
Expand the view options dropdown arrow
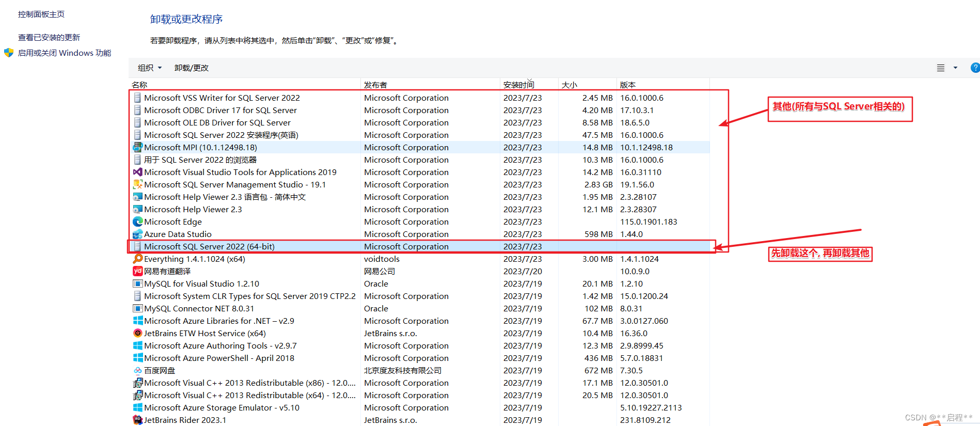(955, 68)
